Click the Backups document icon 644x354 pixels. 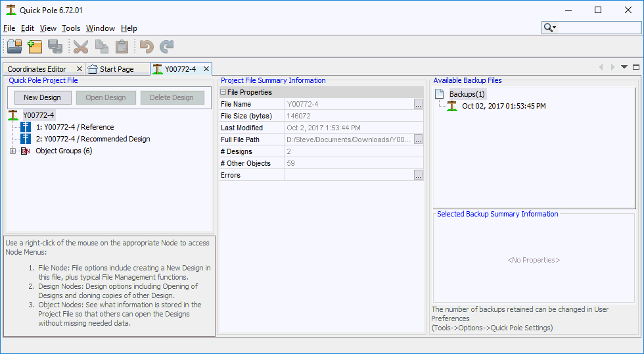[x=440, y=94]
